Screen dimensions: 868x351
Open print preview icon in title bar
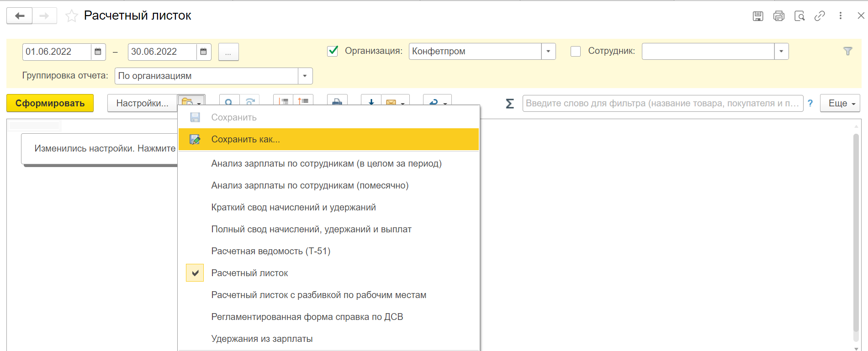tap(799, 16)
